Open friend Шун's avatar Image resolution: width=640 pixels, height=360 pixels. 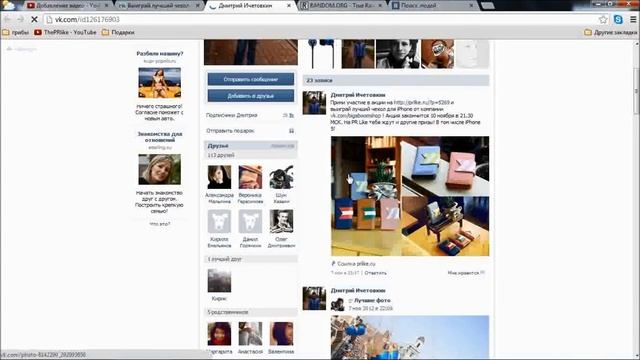pyautogui.click(x=281, y=177)
